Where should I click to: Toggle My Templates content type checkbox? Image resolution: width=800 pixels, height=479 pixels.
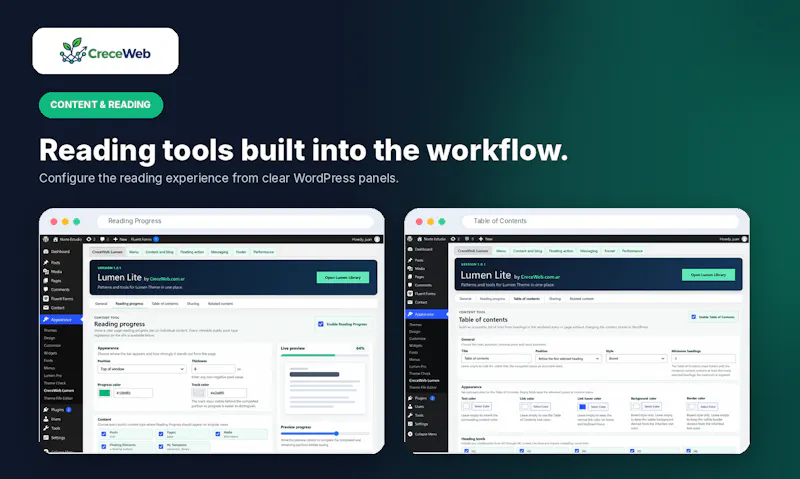(x=161, y=446)
